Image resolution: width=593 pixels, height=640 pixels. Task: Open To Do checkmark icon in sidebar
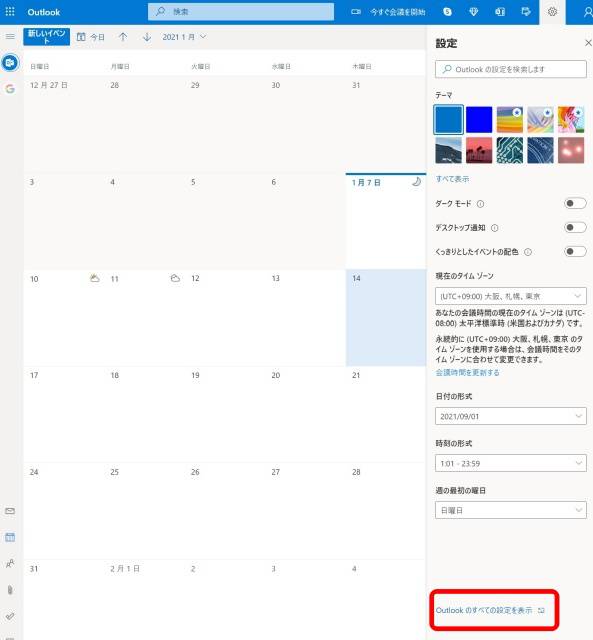pos(10,616)
